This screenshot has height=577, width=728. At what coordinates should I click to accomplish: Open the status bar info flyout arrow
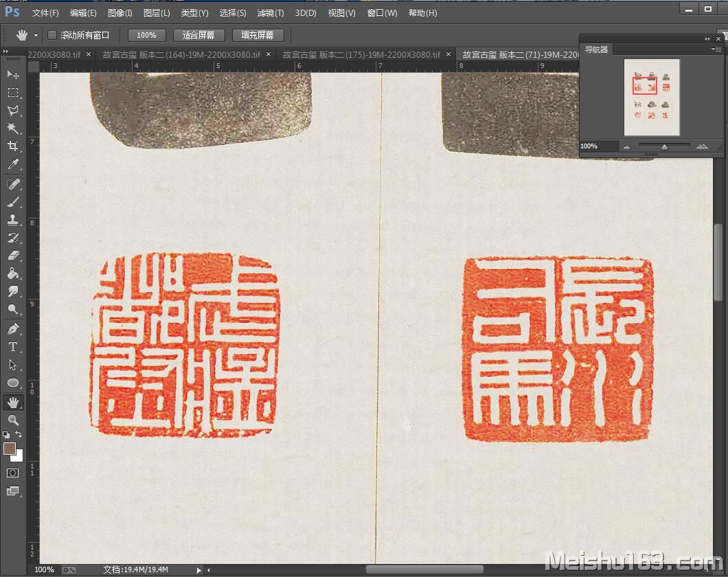[x=199, y=570]
